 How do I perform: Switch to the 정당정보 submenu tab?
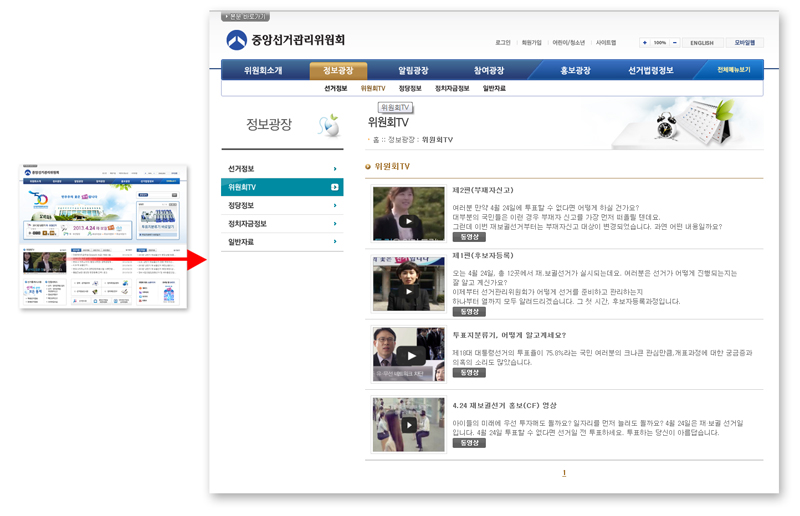coord(410,89)
